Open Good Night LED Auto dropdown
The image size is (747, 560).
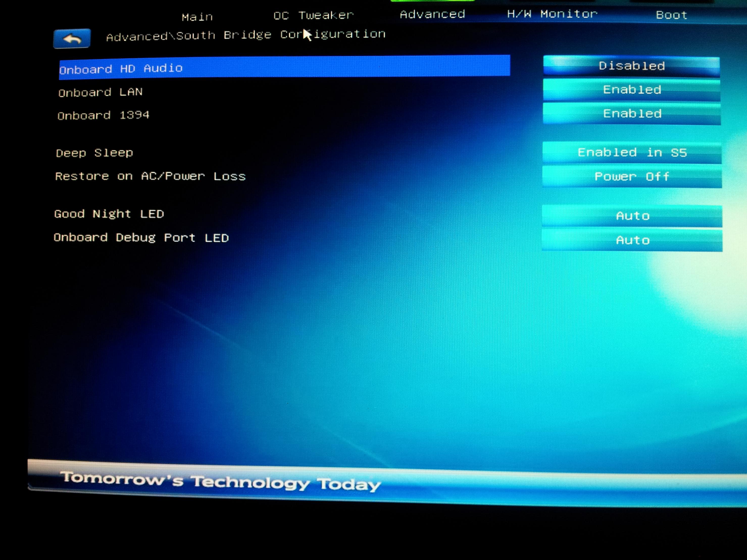632,216
